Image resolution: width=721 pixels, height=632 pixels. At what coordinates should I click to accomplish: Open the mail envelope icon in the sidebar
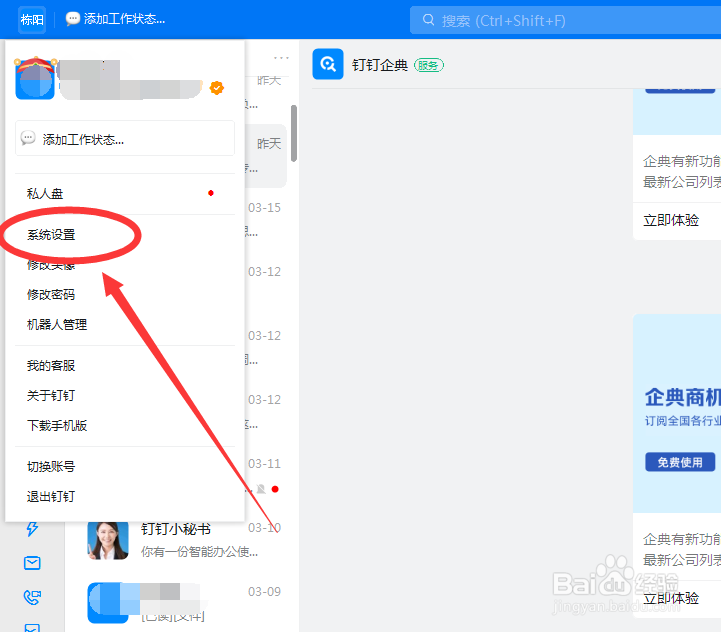(x=32, y=563)
